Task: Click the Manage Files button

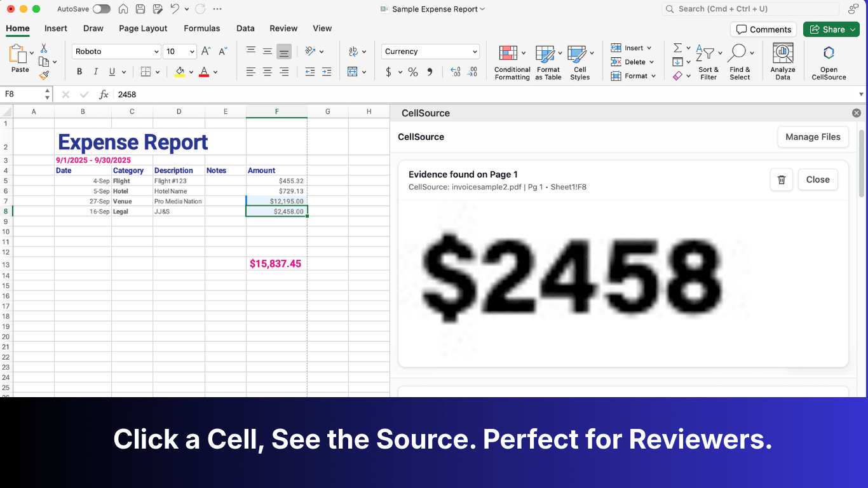Action: (813, 137)
